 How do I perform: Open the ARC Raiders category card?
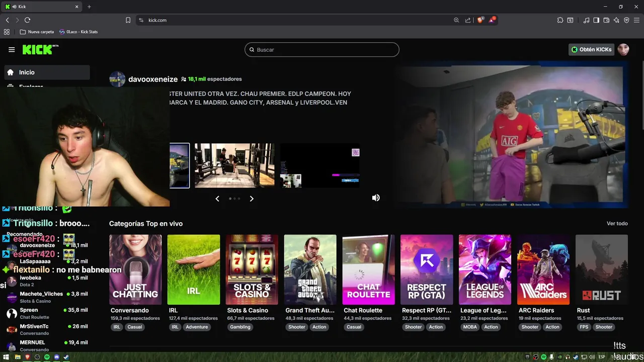pyautogui.click(x=543, y=269)
